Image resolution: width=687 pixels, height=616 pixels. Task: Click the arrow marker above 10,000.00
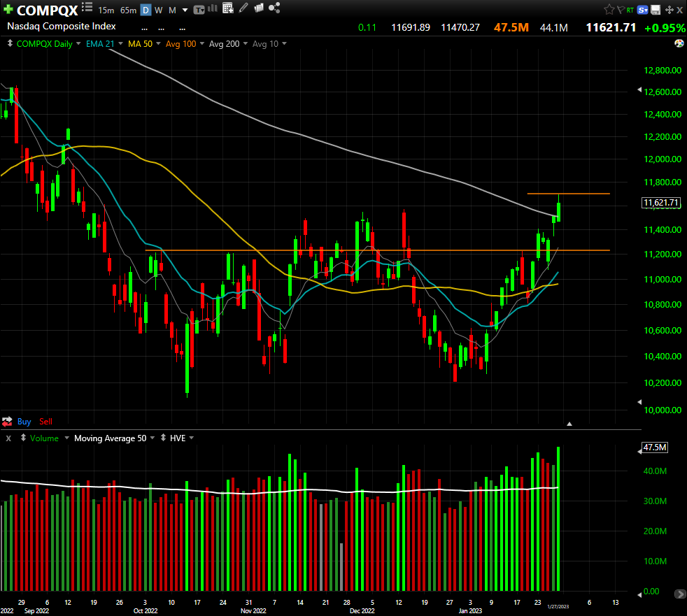[639, 402]
